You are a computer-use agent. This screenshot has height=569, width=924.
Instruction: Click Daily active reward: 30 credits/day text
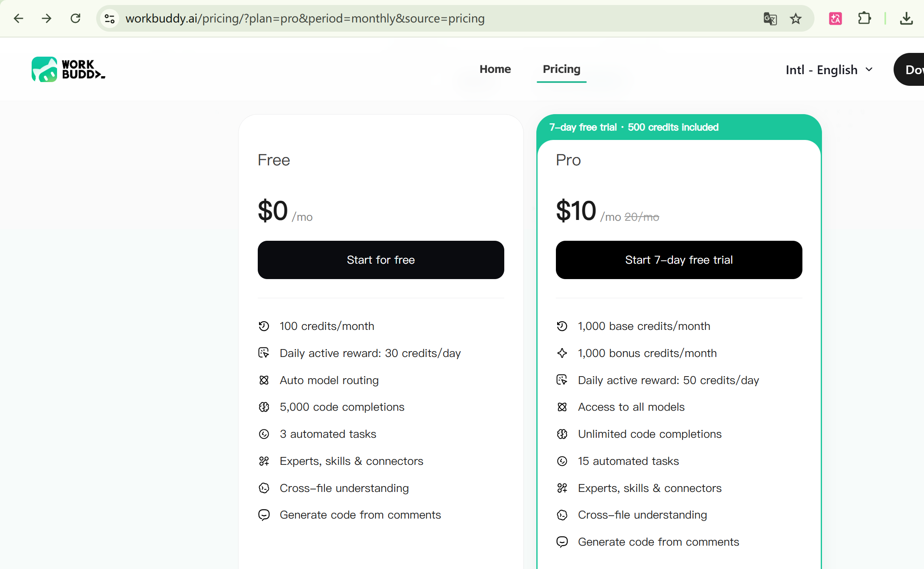point(370,353)
